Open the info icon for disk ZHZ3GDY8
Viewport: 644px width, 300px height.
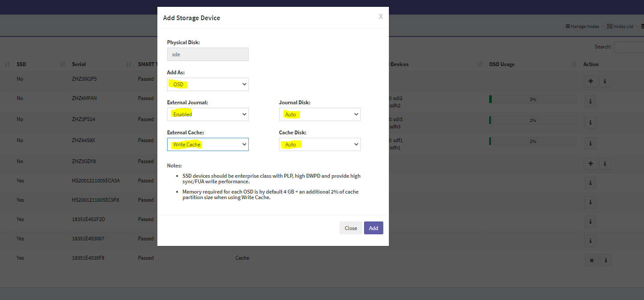coord(605,163)
